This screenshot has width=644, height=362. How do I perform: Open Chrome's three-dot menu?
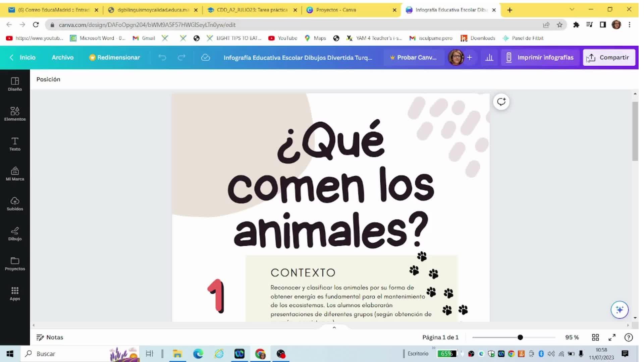coord(629,25)
